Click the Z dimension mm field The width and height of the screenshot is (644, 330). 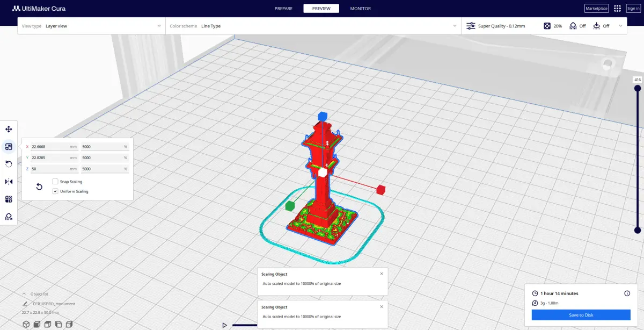point(55,169)
